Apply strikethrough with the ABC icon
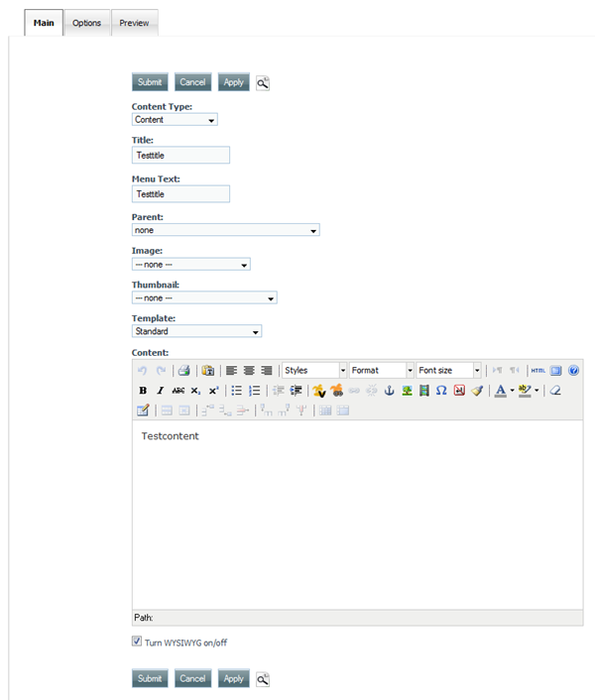 point(178,391)
